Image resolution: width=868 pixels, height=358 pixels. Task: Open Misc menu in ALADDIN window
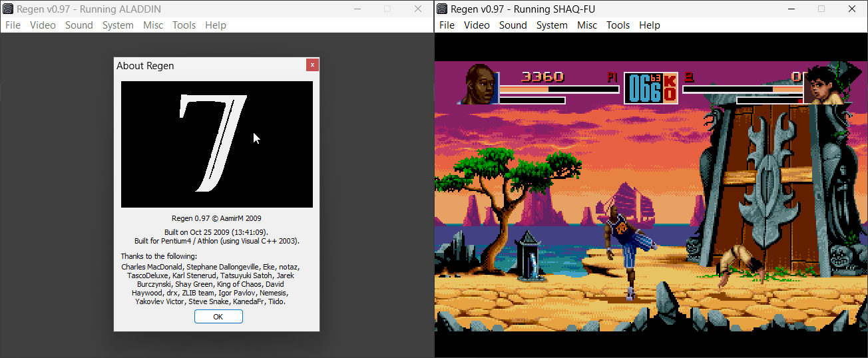[x=153, y=25]
